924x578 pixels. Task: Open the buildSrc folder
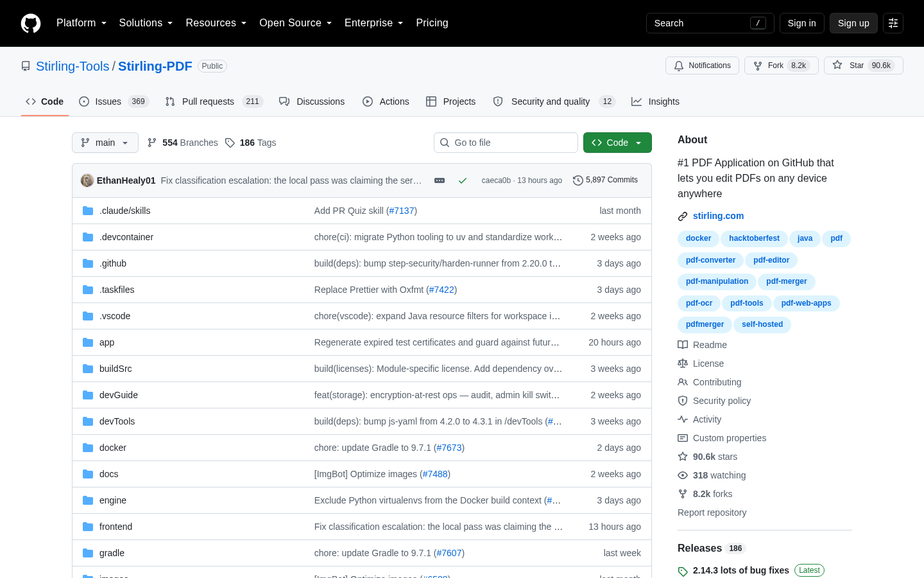pos(116,369)
